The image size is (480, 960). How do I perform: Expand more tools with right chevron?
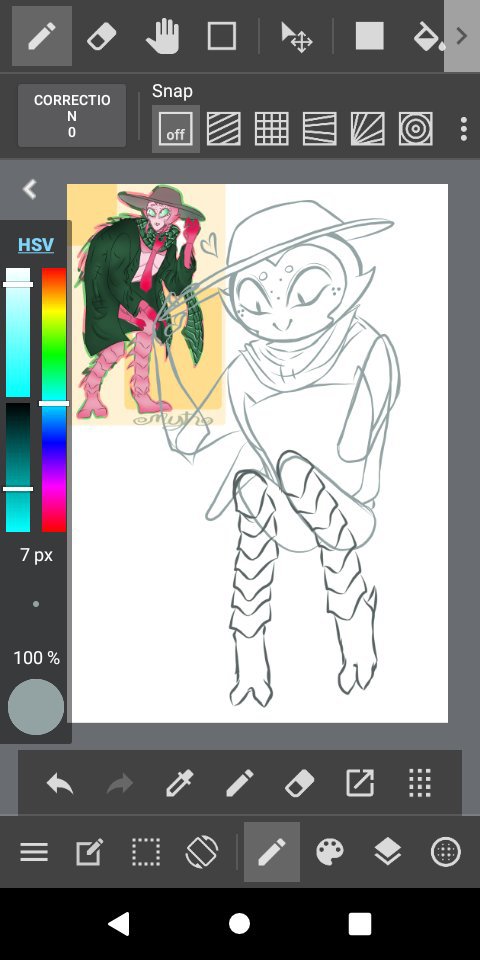tap(462, 36)
